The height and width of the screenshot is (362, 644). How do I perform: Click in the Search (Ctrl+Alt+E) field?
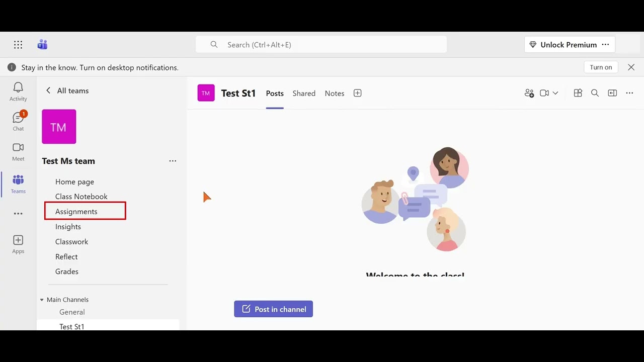pos(321,45)
